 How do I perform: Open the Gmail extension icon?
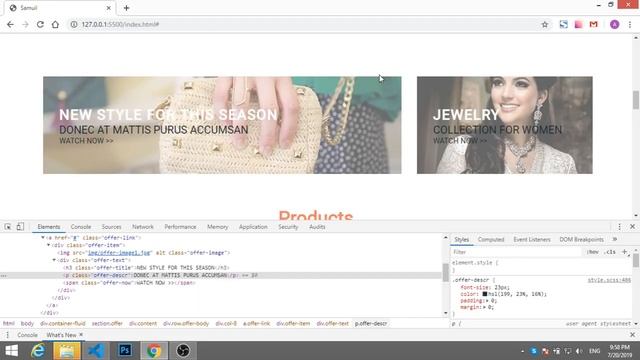click(593, 24)
